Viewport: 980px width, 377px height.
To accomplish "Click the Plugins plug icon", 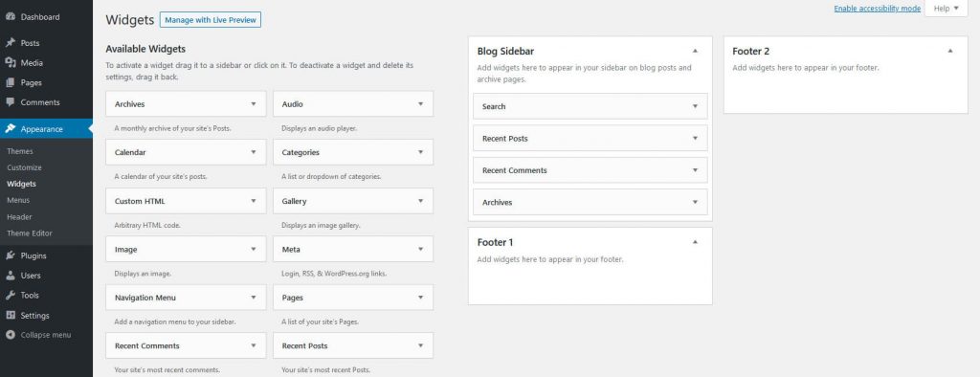I will pos(10,255).
